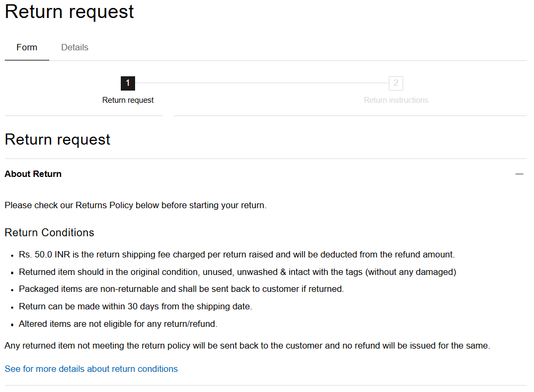Open more details about return conditions link
Screen dimensions: 534x392
coord(91,369)
